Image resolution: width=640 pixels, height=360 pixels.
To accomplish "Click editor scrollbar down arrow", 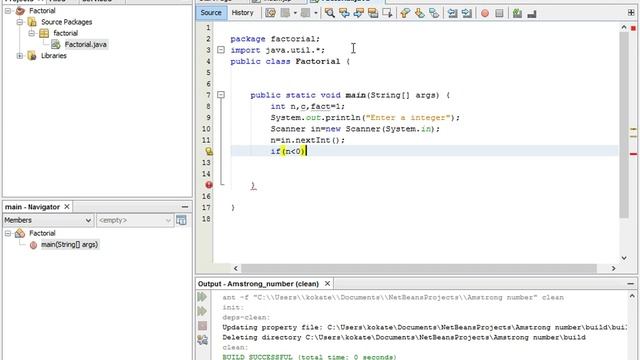I will tap(624, 258).
